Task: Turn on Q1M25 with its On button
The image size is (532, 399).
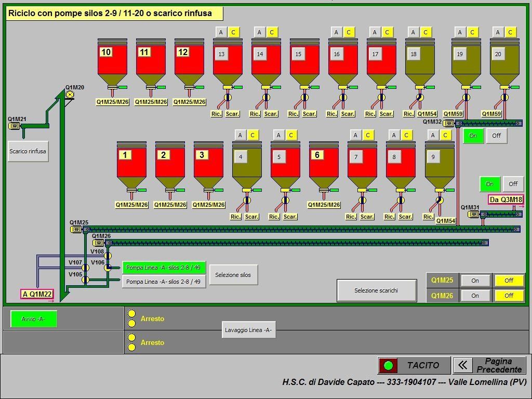Action: (475, 281)
